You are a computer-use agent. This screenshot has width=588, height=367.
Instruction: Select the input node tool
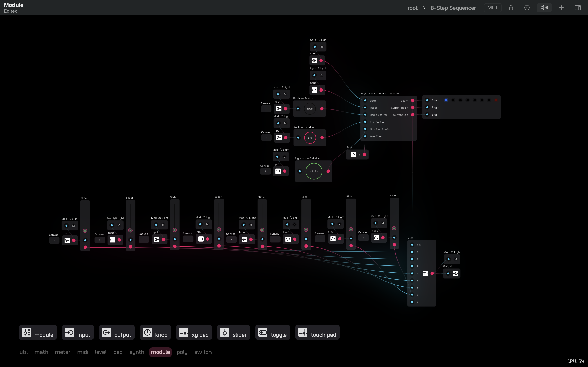(x=78, y=332)
